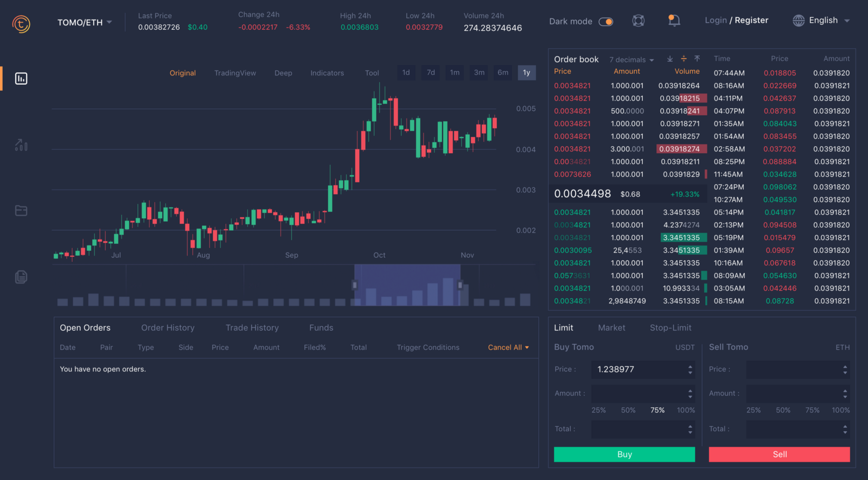The image size is (868, 480).
Task: Switch to the Deep chart tab
Action: 283,73
